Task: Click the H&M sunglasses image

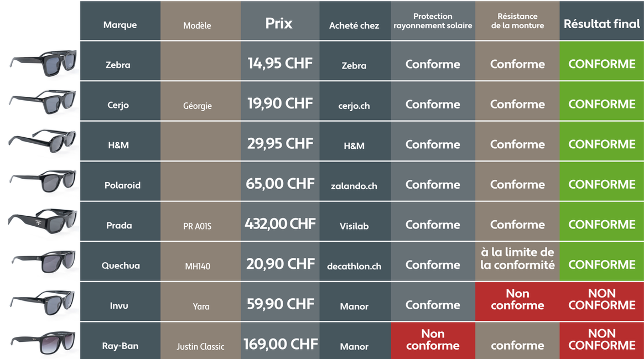Action: coord(42,141)
